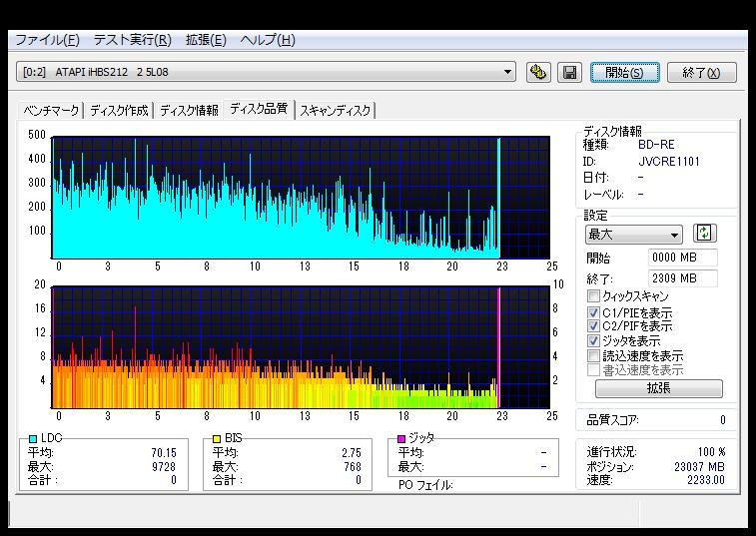Toggle the ジッタを表示 checkbox
Screen dimensions: 756x536
[x=594, y=341]
